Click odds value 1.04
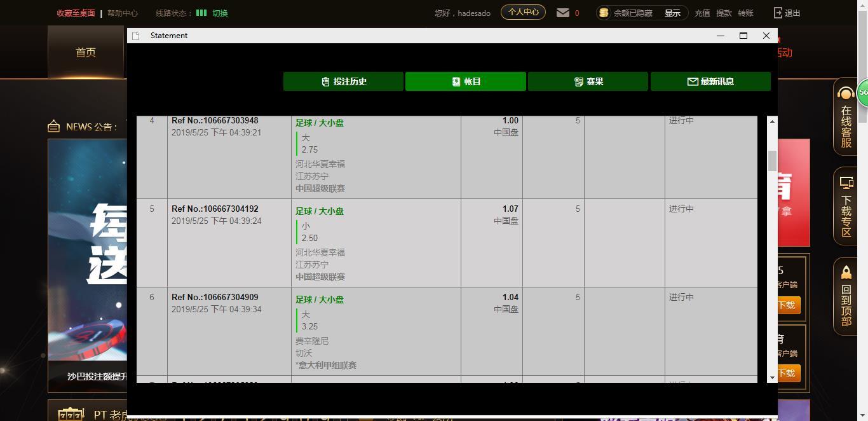 [510, 297]
